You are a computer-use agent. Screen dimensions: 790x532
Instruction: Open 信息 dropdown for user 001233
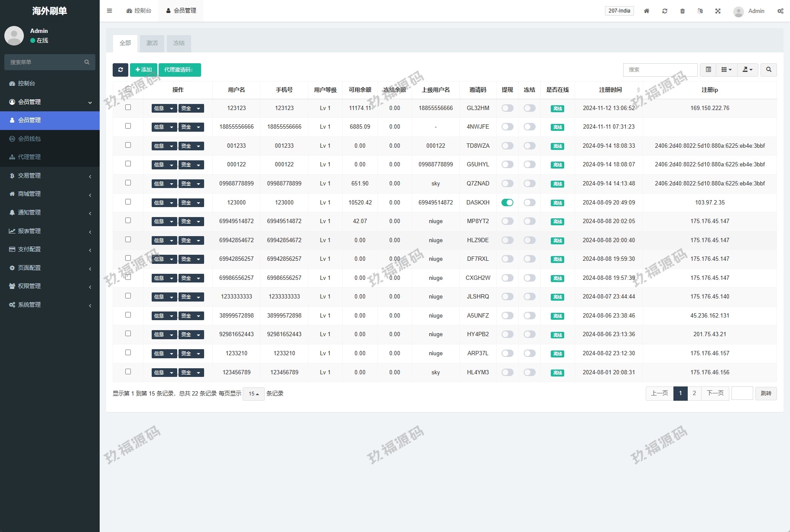tap(164, 146)
